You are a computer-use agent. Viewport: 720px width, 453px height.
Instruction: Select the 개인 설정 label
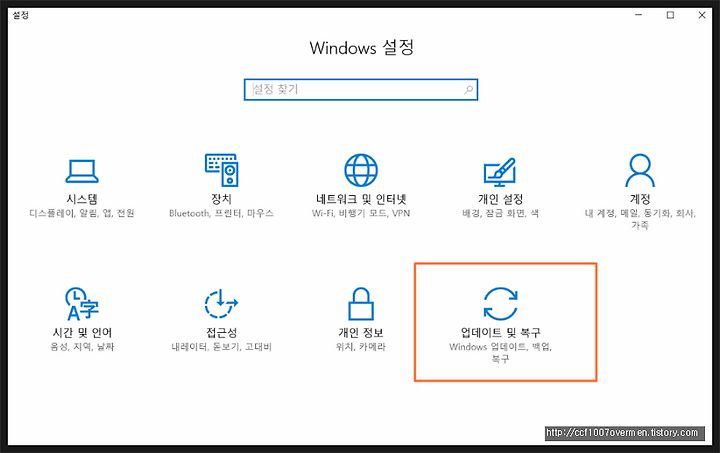pos(501,199)
